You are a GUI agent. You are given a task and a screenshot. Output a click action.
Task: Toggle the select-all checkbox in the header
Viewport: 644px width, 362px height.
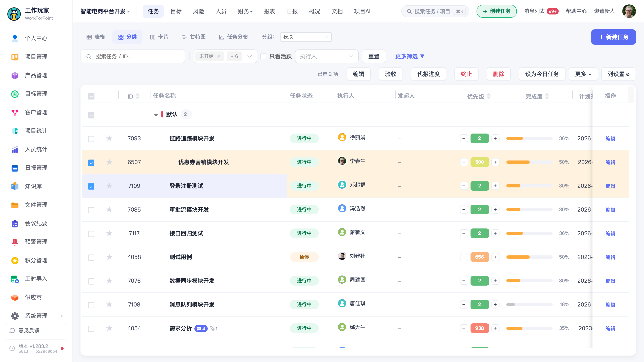(x=91, y=96)
